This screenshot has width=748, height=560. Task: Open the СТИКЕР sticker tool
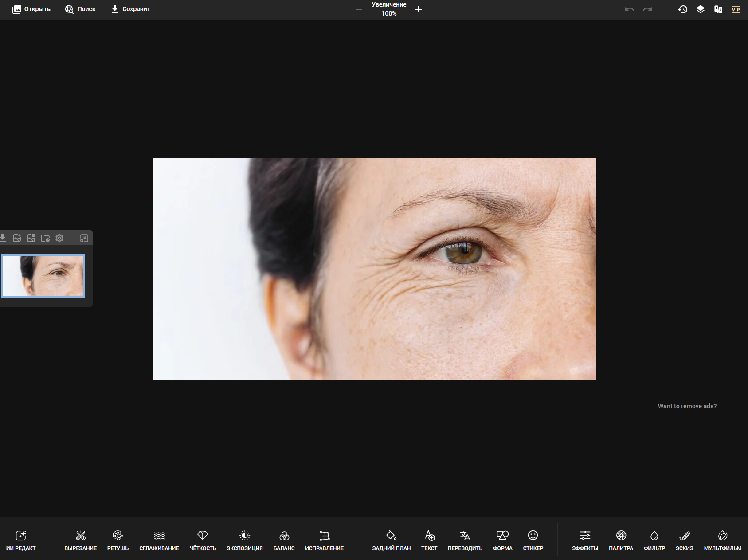tap(533, 540)
